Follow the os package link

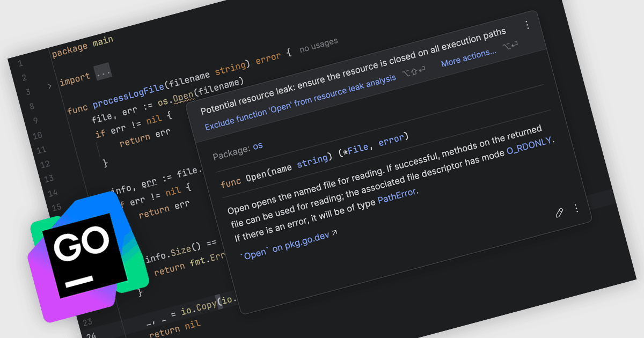[258, 145]
